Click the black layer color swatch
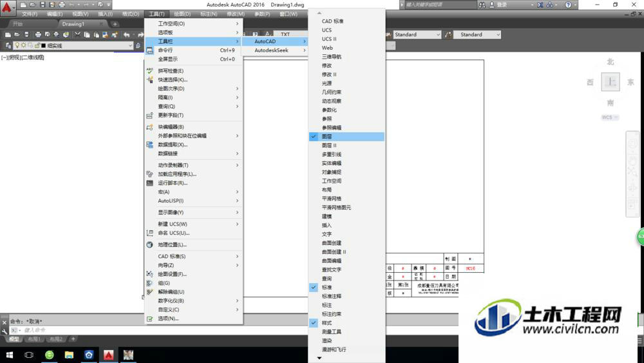This screenshot has width=644, height=363. click(x=43, y=46)
